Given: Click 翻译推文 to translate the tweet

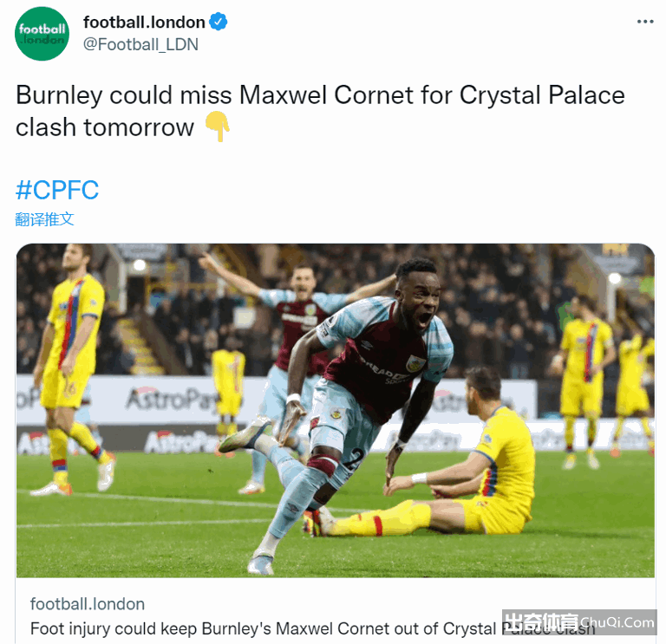Looking at the screenshot, I should [x=44, y=219].
